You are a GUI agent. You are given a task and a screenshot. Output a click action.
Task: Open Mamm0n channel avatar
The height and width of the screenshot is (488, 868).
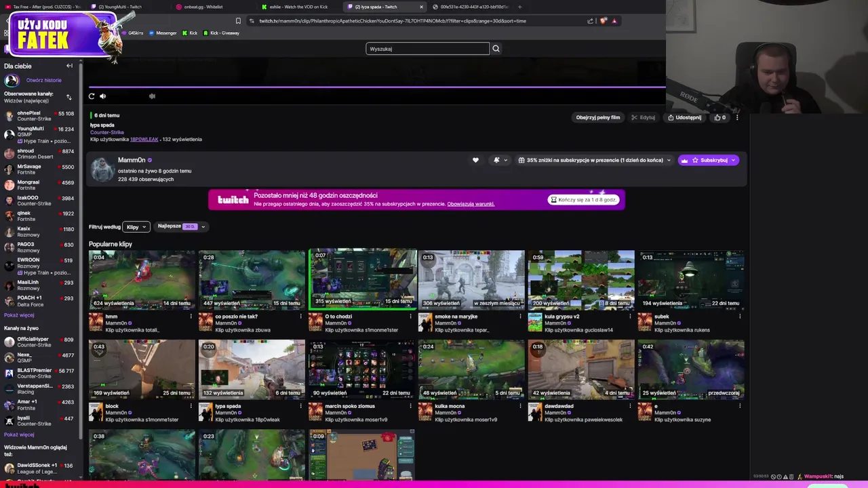102,169
